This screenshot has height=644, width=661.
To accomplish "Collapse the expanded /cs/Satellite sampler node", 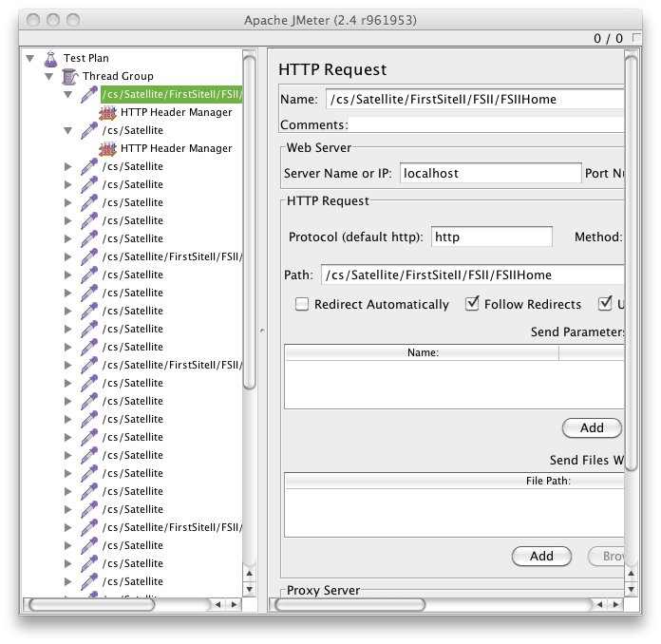I will tap(67, 130).
